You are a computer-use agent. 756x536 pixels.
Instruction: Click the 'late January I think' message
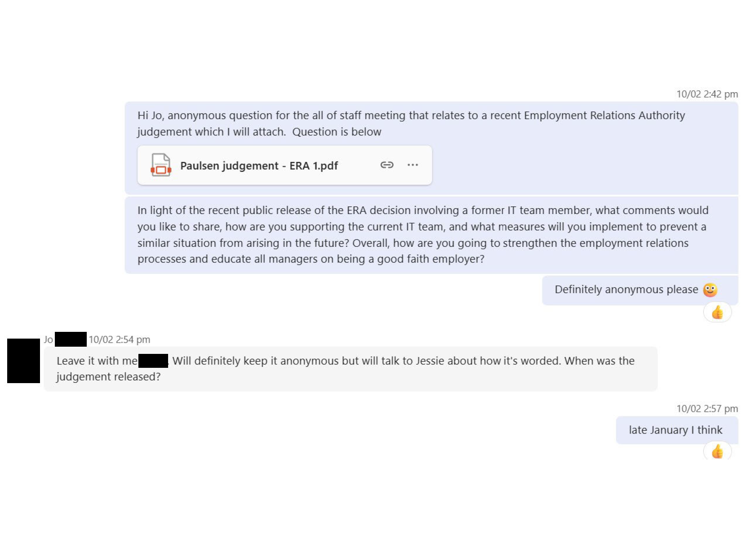pos(676,430)
